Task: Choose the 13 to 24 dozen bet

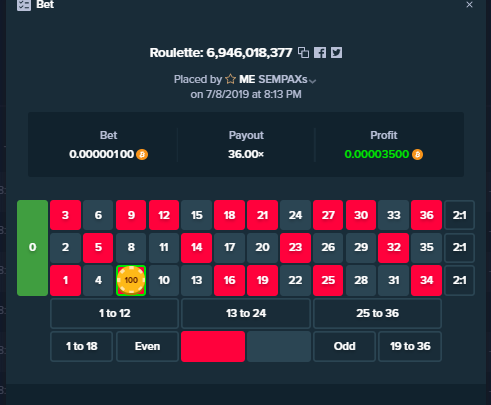Action: point(246,313)
